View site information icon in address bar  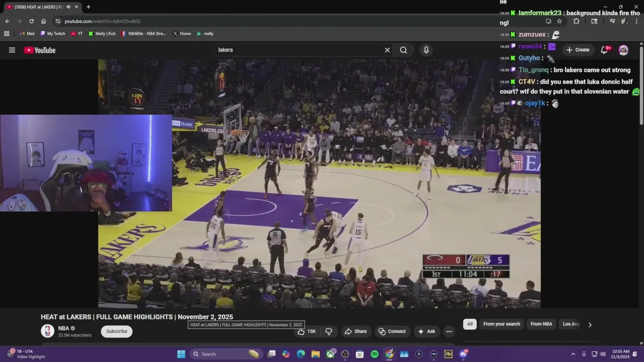pos(58,21)
